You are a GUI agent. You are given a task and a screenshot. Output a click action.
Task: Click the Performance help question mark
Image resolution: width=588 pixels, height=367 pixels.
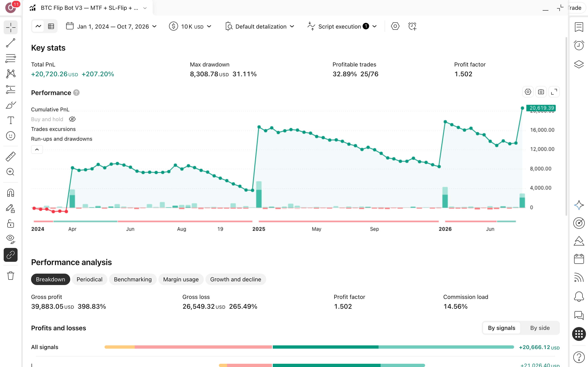(76, 93)
